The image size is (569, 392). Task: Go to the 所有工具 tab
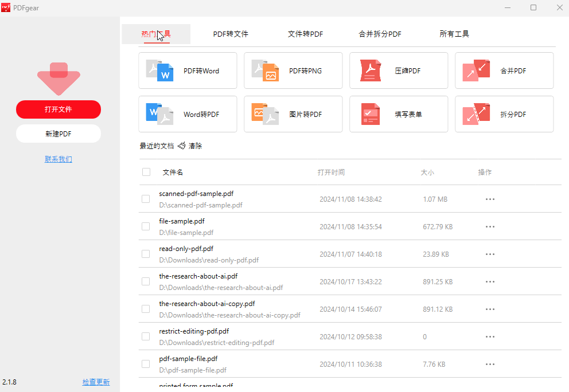click(454, 34)
